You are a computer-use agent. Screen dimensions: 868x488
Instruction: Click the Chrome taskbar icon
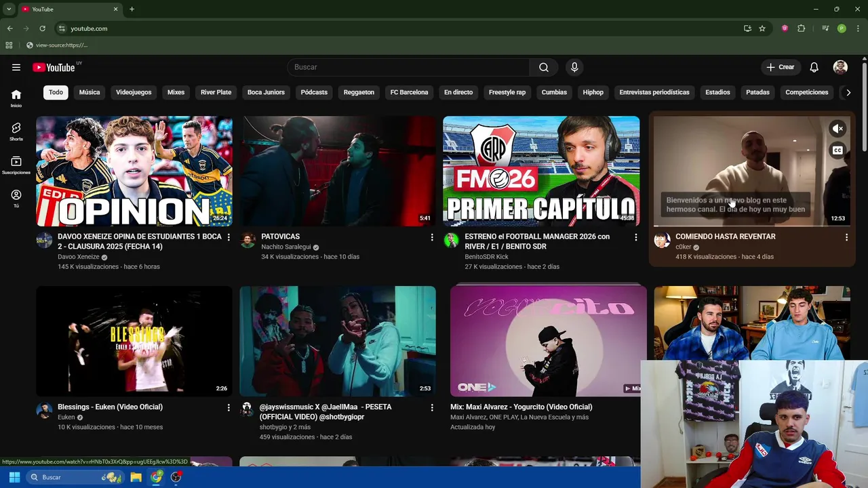[157, 477]
